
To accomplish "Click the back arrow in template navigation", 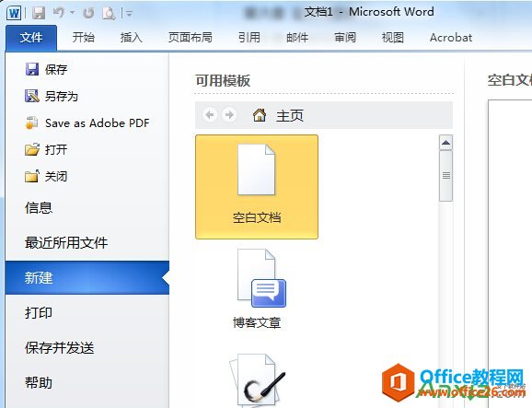I will click(x=210, y=115).
